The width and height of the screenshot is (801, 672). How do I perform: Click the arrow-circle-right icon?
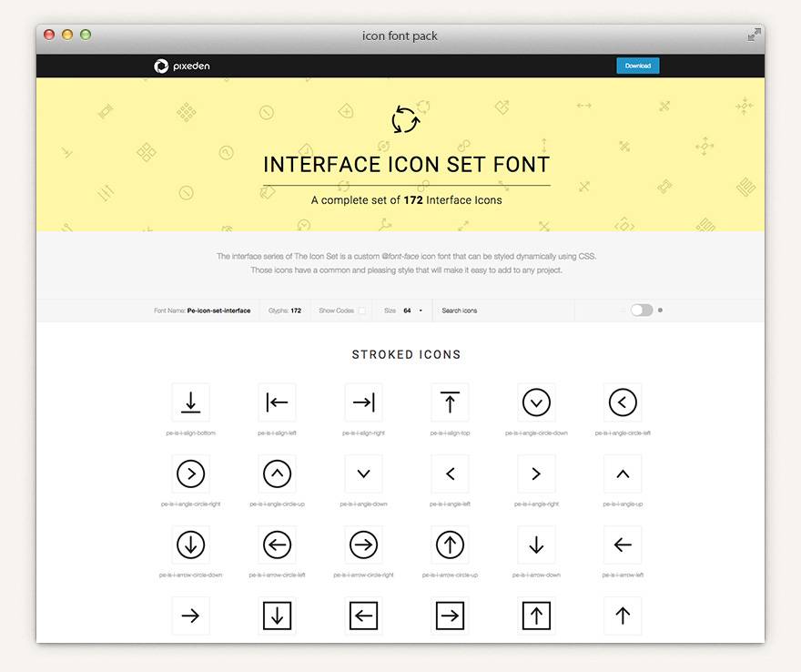click(x=363, y=545)
